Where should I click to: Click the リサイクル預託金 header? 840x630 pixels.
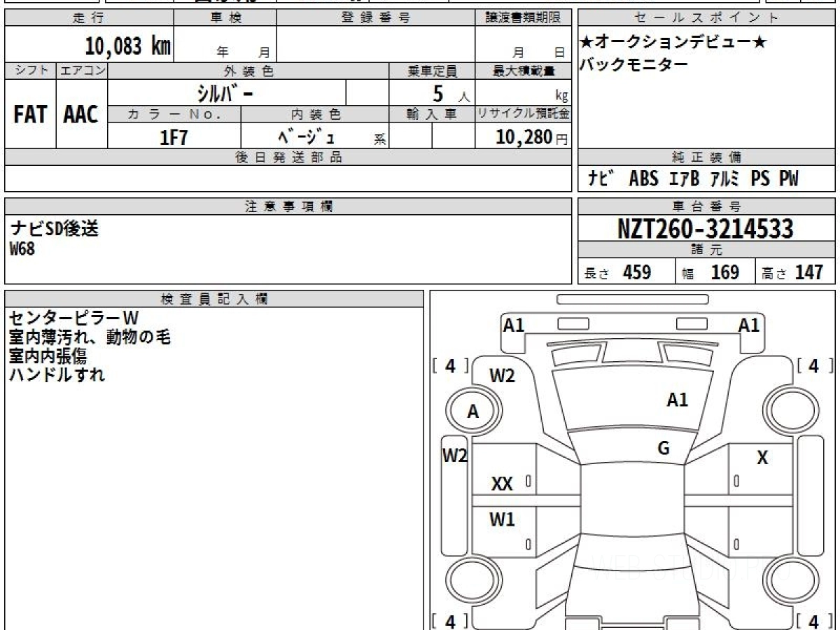pyautogui.click(x=524, y=114)
